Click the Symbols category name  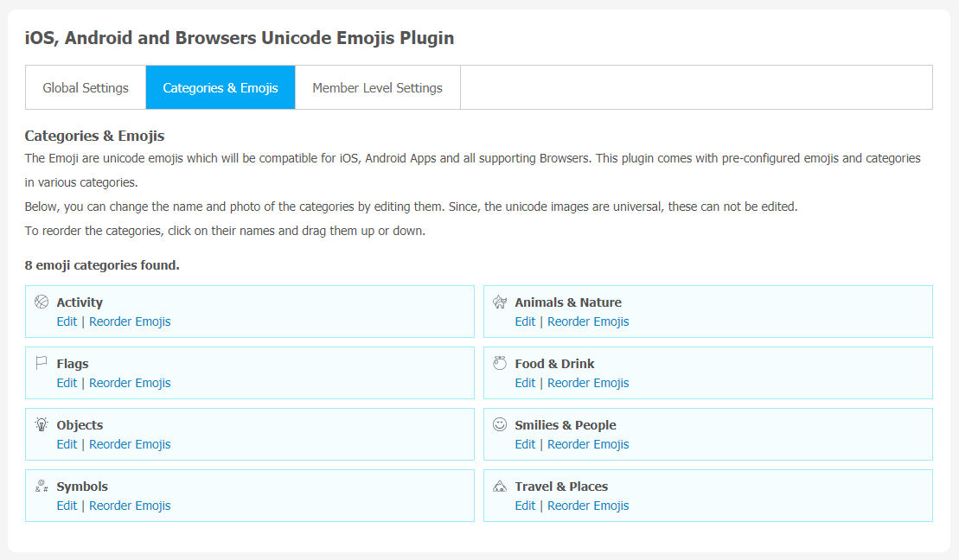pos(82,487)
